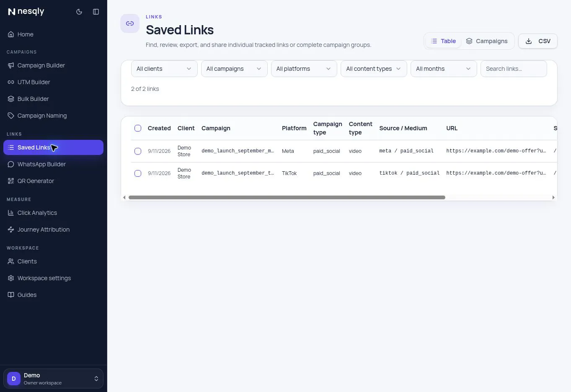The height and width of the screenshot is (392, 571).
Task: Open the All content types dropdown
Action: 374,69
